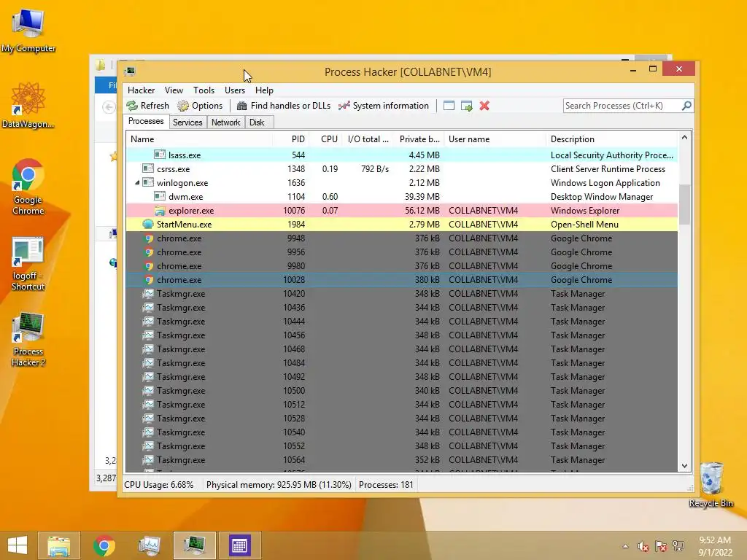Select the csrss.exe row
The height and width of the screenshot is (560, 747).
tap(402, 169)
